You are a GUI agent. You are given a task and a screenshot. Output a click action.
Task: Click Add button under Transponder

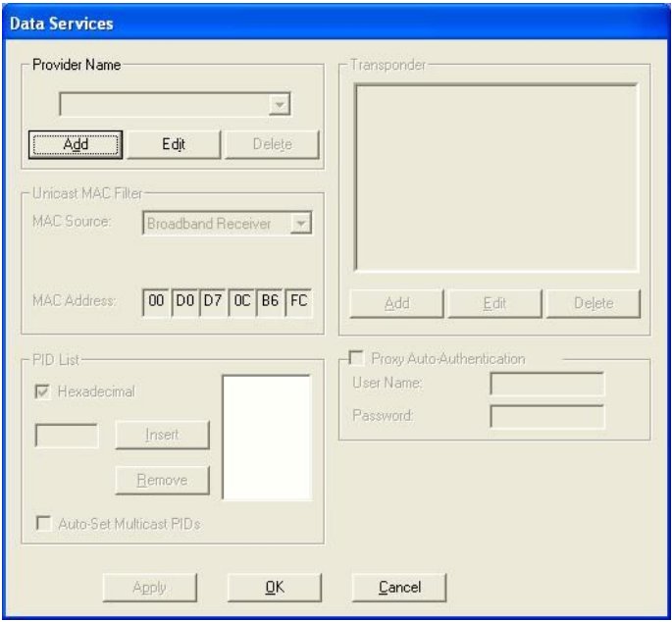pos(397,303)
